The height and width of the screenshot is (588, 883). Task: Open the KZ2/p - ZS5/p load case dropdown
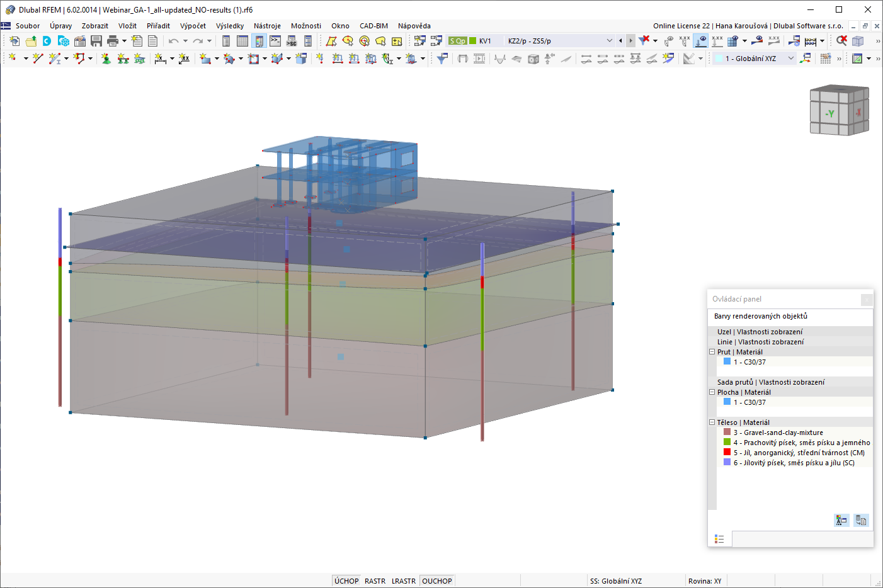coord(559,41)
